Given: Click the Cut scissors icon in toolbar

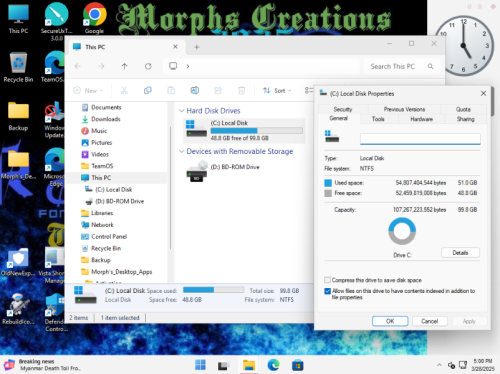Looking at the screenshot, I should click(124, 90).
